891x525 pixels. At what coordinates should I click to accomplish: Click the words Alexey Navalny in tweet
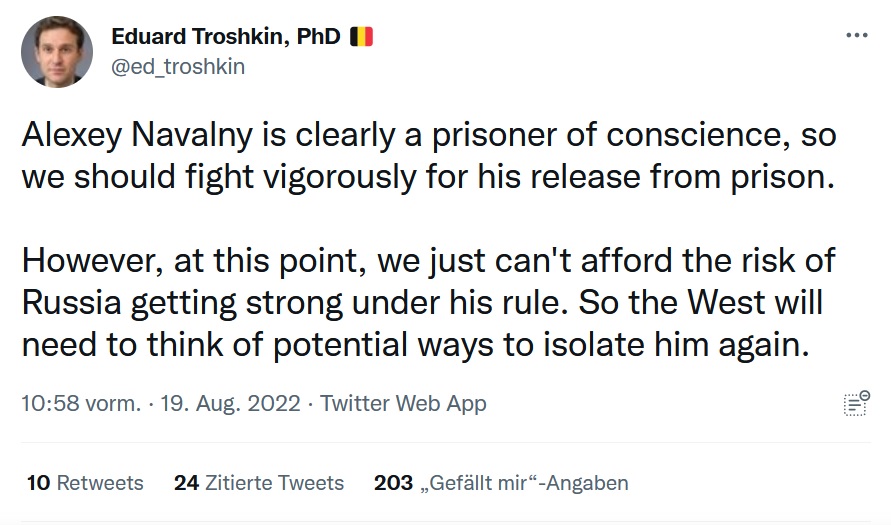(x=137, y=135)
